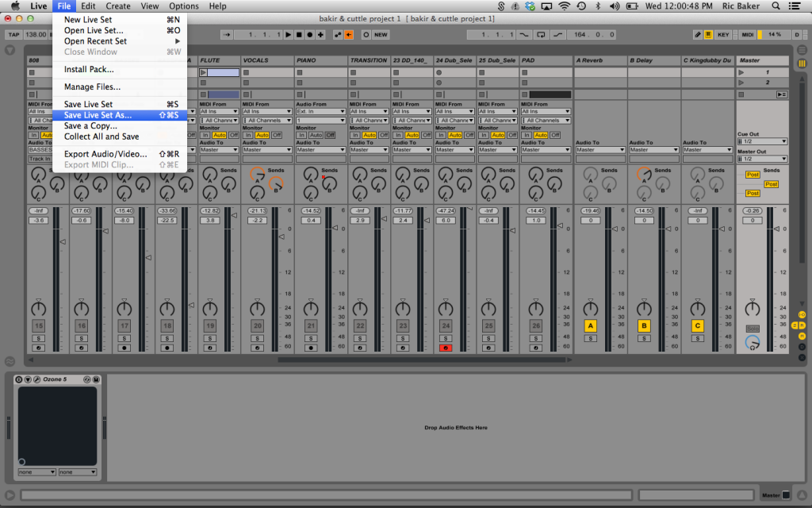
Task: Click the first Post button on Master
Action: tap(753, 175)
